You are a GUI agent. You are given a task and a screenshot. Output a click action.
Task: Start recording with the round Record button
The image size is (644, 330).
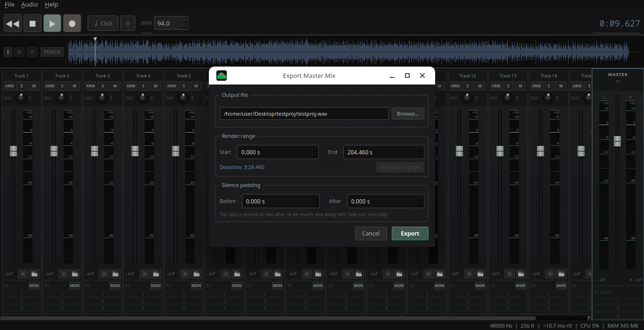[72, 23]
